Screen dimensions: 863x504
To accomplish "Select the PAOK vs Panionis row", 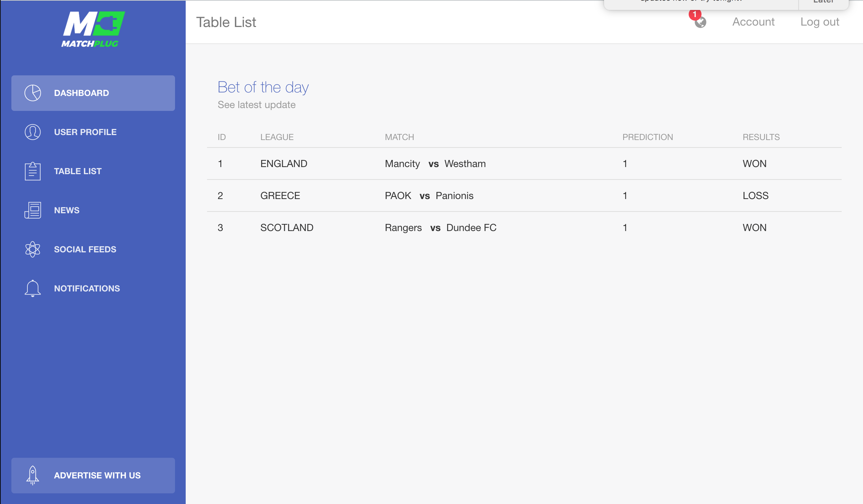I will coord(524,196).
